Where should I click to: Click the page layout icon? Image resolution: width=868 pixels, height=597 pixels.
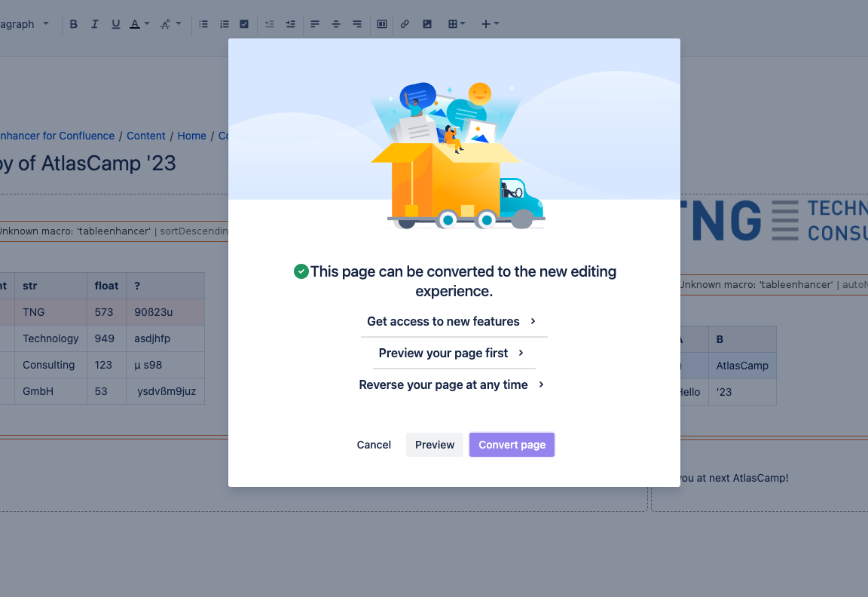(x=382, y=24)
